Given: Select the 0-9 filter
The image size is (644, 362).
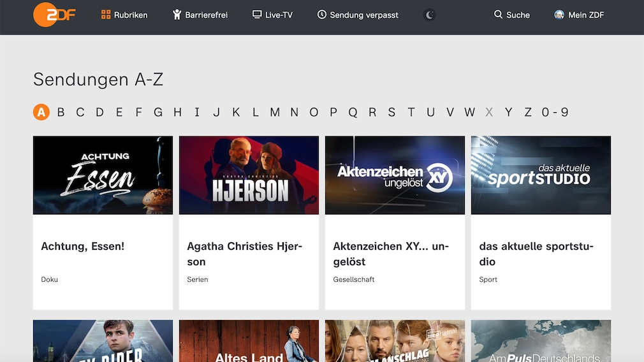Looking at the screenshot, I should click(555, 112).
